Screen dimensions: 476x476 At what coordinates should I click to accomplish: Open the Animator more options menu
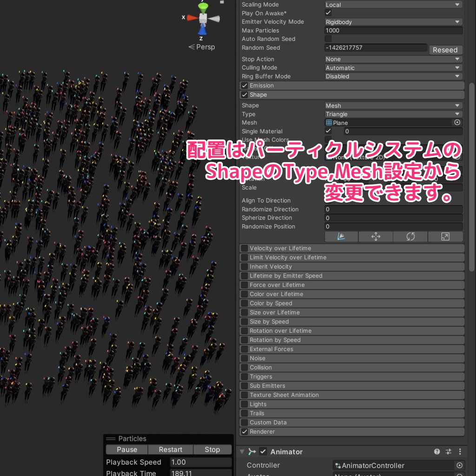pos(460,451)
